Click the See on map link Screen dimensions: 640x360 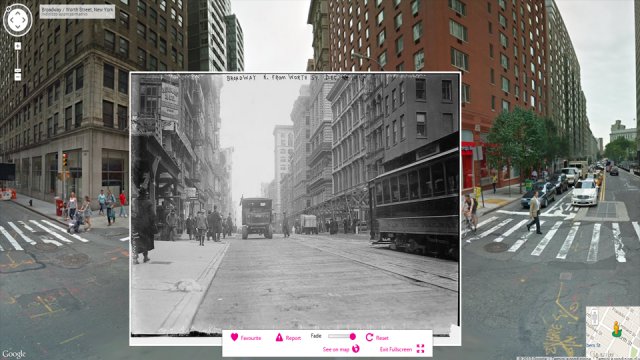click(x=336, y=349)
